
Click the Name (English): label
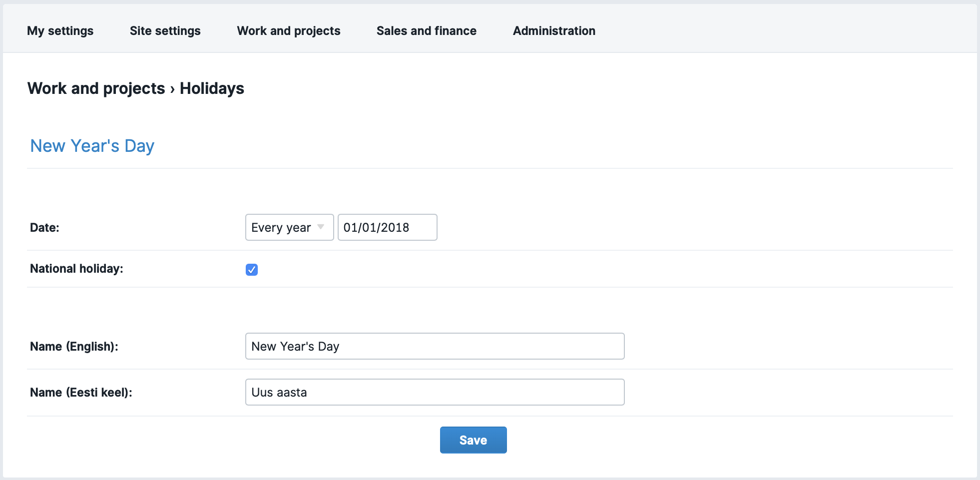pyautogui.click(x=74, y=347)
